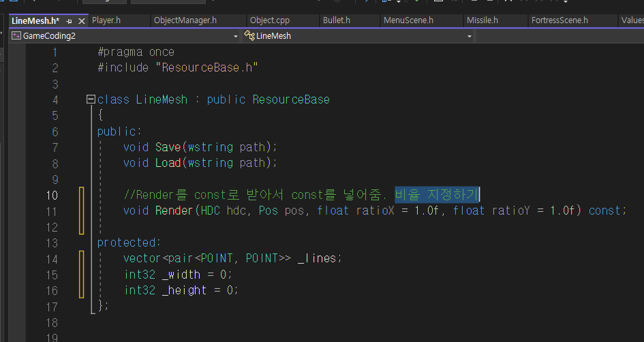
Task: Click the ratioY parameter name
Action: (511, 211)
